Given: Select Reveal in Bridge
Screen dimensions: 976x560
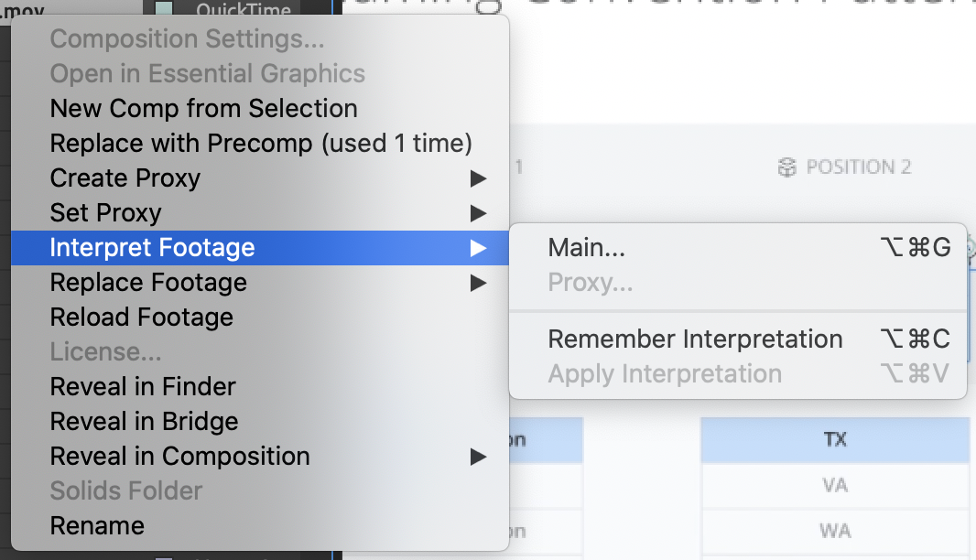Looking at the screenshot, I should [144, 422].
